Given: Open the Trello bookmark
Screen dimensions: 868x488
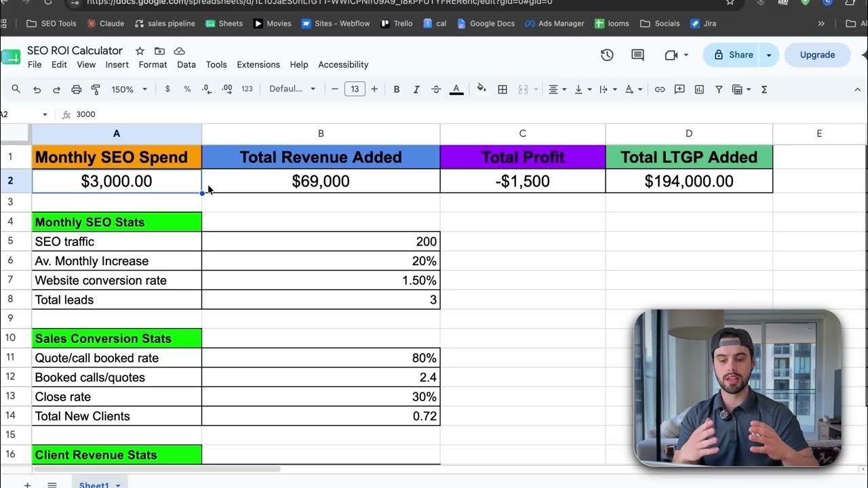Looking at the screenshot, I should [x=396, y=23].
